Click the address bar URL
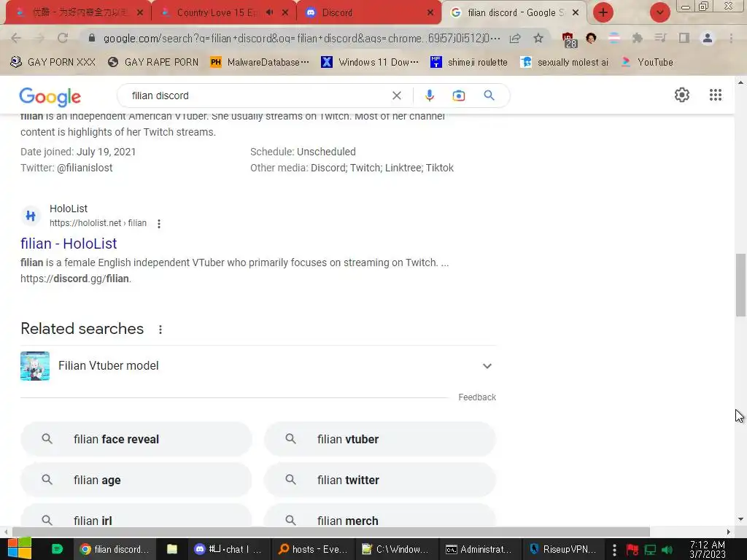Image resolution: width=747 pixels, height=560 pixels. 301,38
